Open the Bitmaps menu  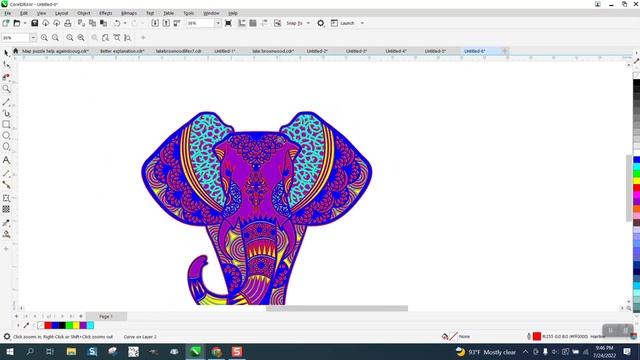(129, 13)
